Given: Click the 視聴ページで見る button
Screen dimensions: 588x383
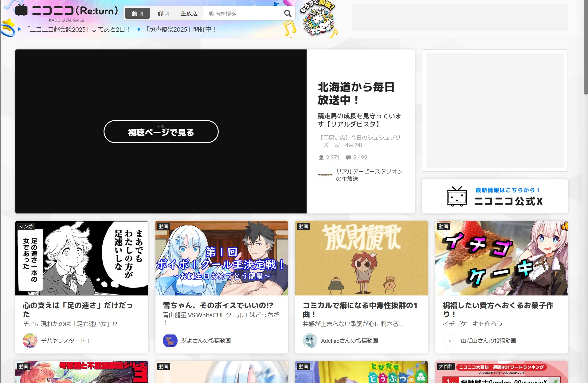Looking at the screenshot, I should point(161,132).
